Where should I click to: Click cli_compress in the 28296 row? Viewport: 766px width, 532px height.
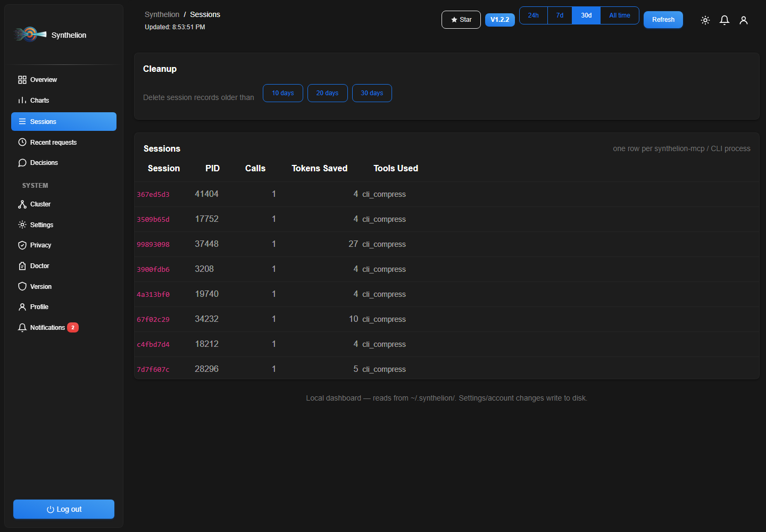coord(384,369)
